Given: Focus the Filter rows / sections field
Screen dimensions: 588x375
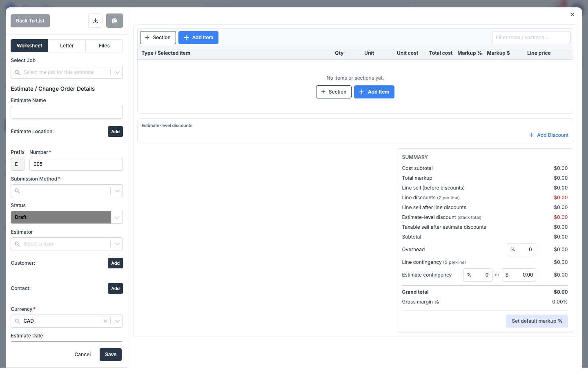Looking at the screenshot, I should point(531,38).
